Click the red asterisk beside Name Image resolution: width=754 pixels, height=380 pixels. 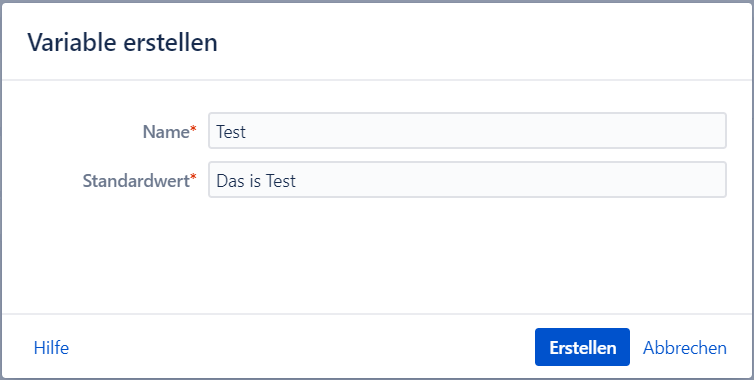pyautogui.click(x=194, y=129)
